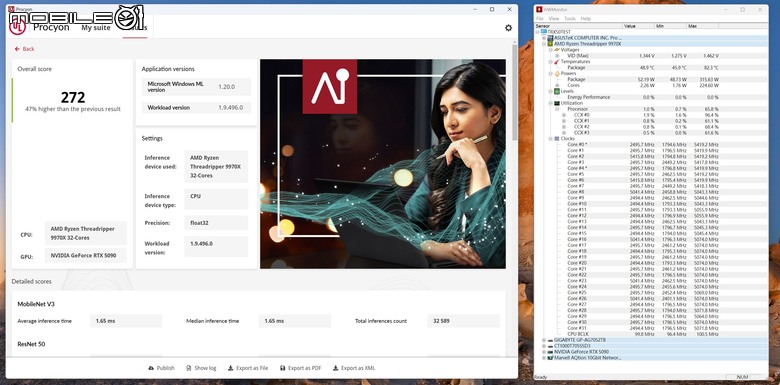Select the overall score value 272
The height and width of the screenshot is (385, 780).
pos(73,97)
